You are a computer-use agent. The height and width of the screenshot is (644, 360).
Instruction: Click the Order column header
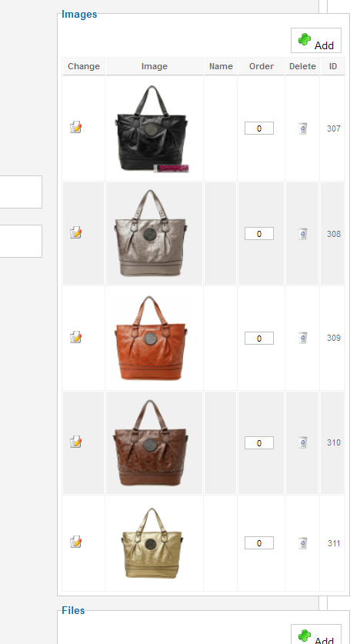point(261,66)
